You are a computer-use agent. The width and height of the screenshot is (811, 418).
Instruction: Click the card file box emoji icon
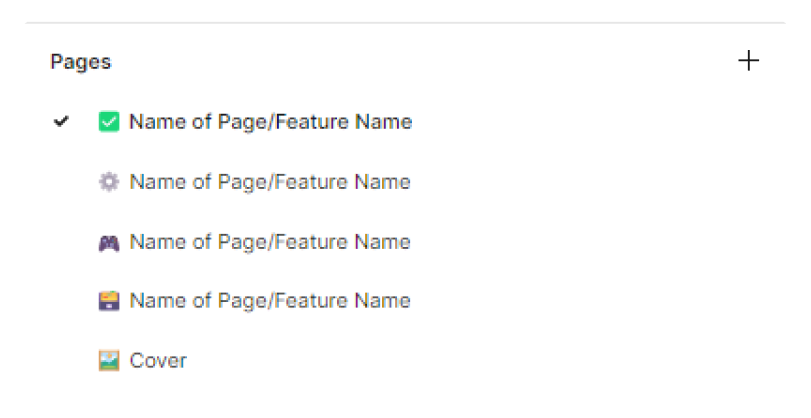click(109, 301)
